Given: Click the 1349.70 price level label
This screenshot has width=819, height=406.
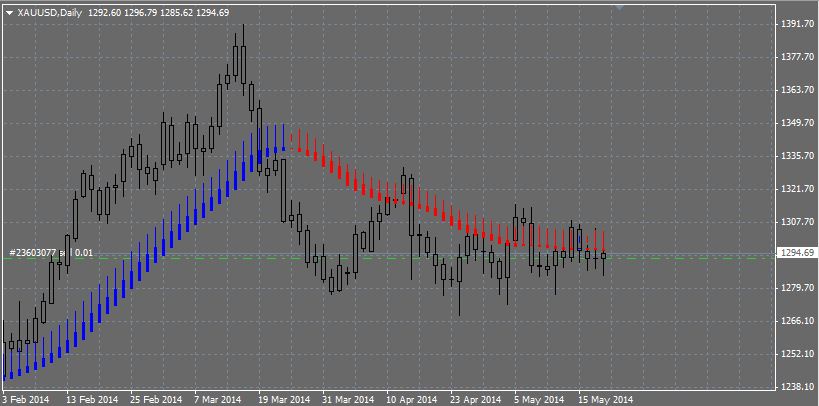Looking at the screenshot, I should click(x=797, y=123).
